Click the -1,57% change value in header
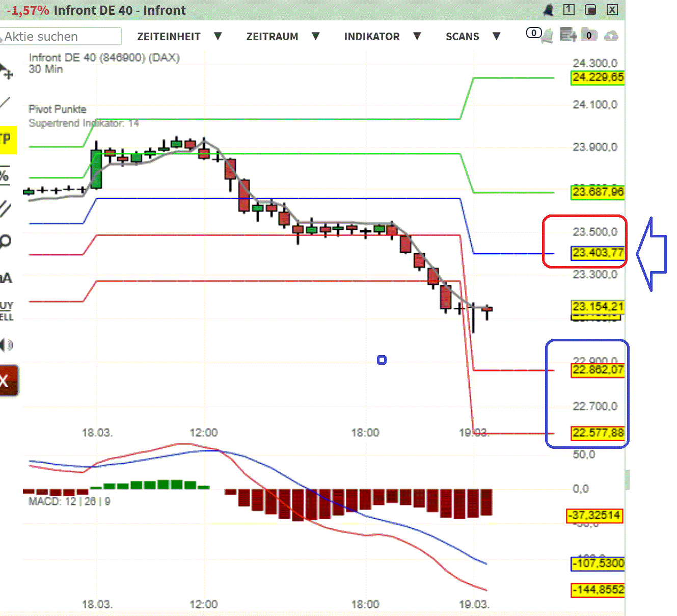 click(28, 10)
